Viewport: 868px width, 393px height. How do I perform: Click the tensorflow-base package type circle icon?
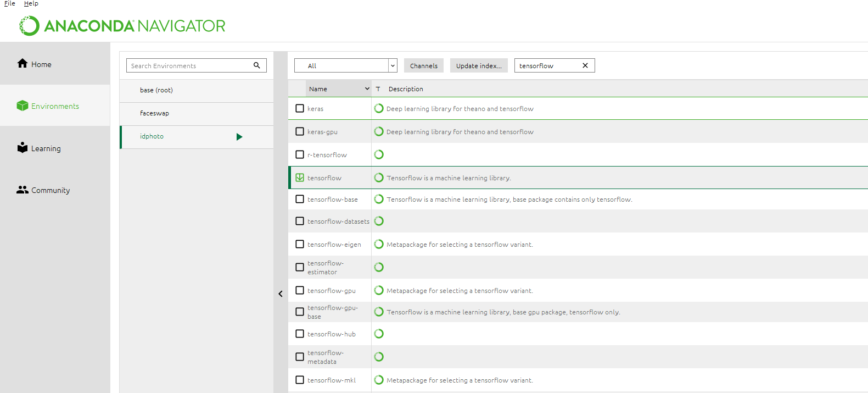pos(379,199)
